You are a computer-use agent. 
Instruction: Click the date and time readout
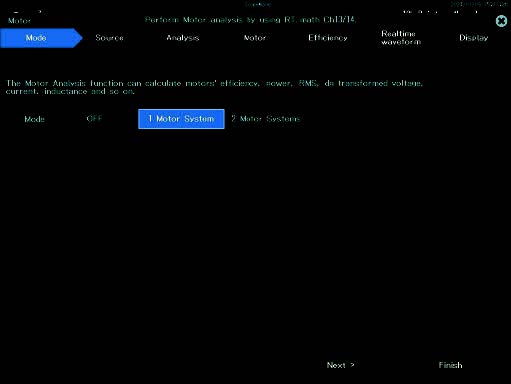point(479,4)
